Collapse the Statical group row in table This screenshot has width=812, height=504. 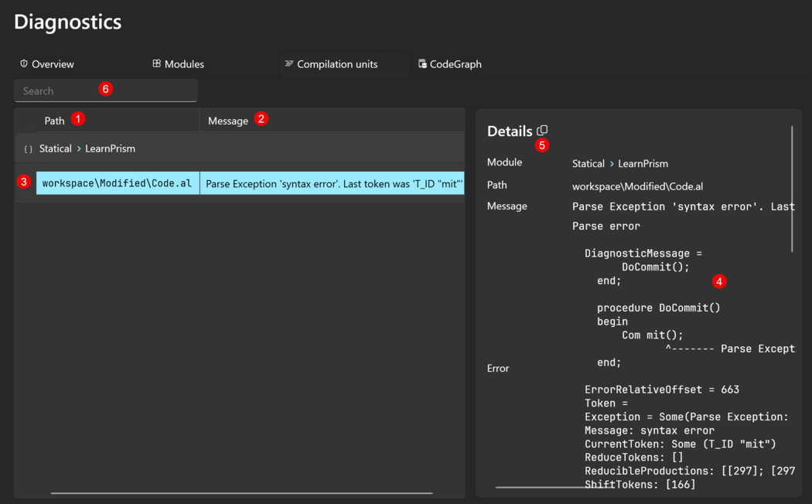tap(55, 148)
